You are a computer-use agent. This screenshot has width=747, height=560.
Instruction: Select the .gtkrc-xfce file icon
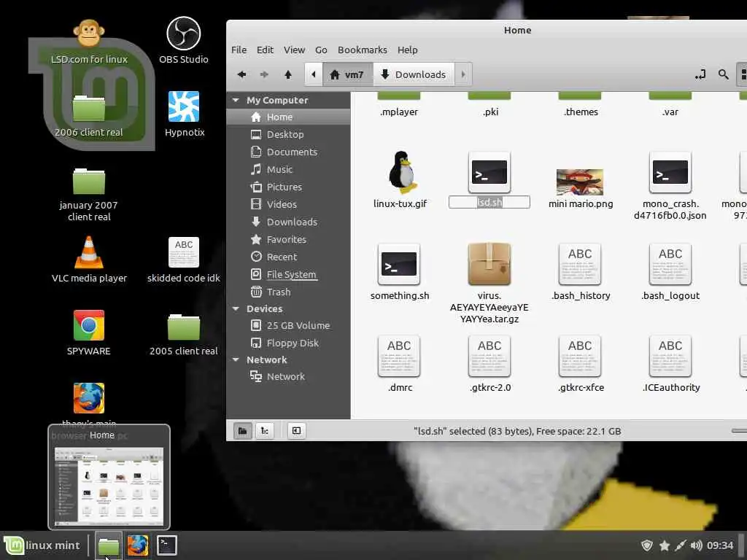pos(580,356)
